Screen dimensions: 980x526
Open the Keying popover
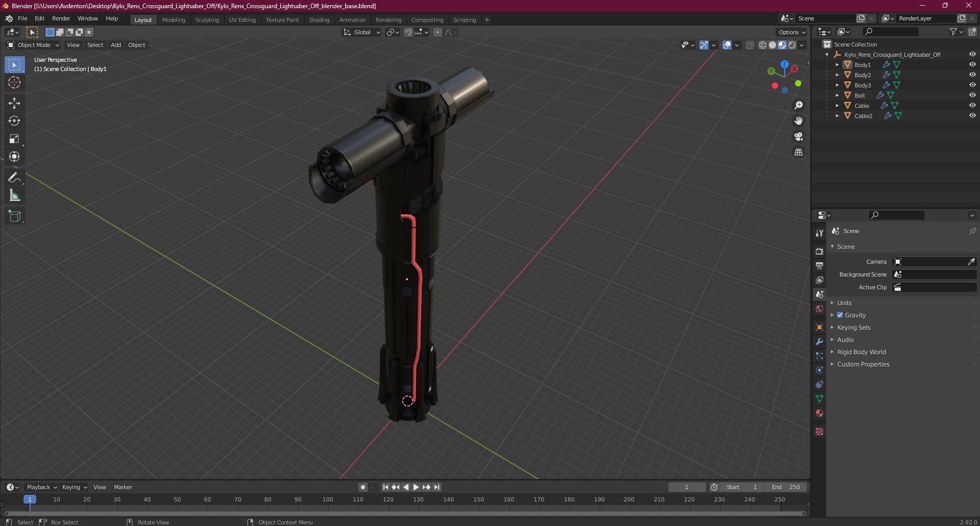pos(74,487)
